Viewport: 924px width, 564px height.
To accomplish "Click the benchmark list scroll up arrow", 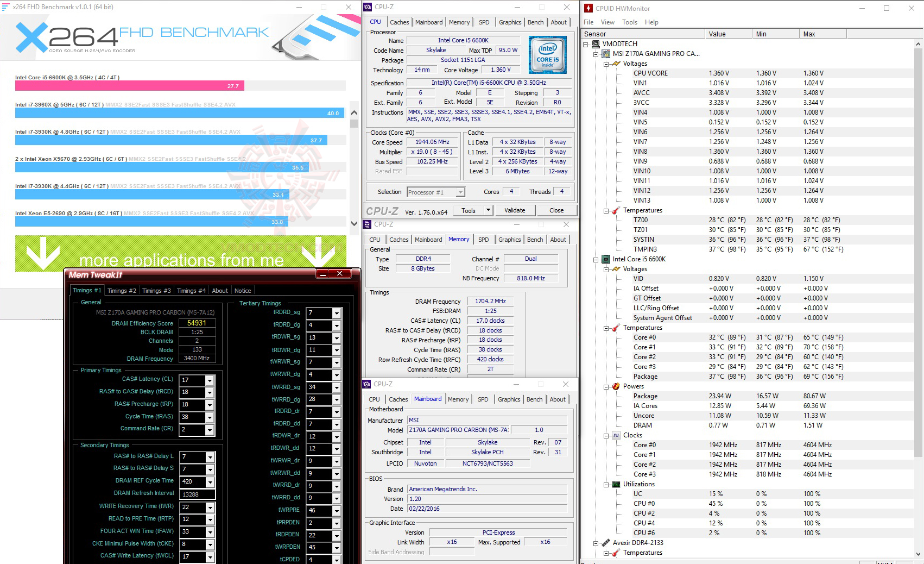I will [x=354, y=113].
